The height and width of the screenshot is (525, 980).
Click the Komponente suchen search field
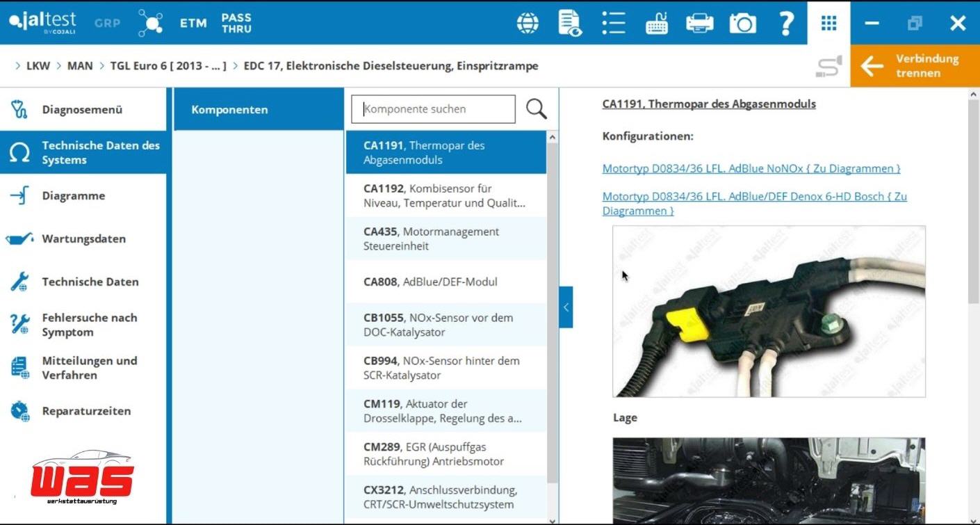pyautogui.click(x=433, y=109)
